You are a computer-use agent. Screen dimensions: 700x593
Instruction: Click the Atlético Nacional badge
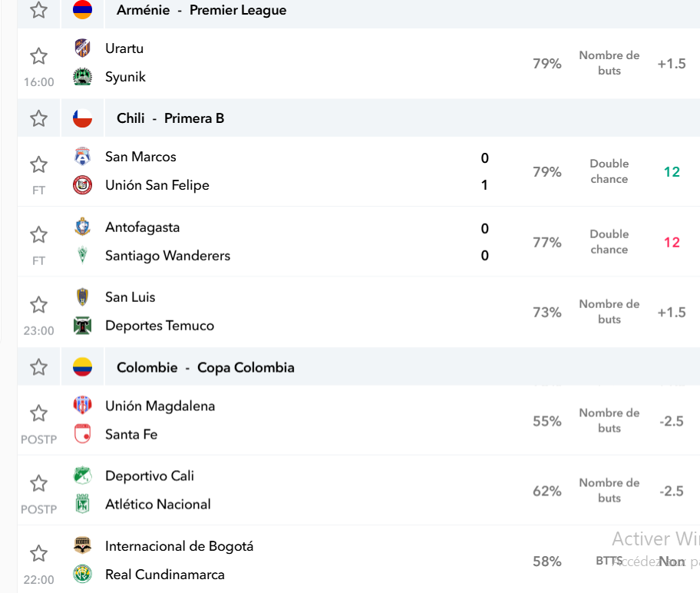[x=83, y=504]
